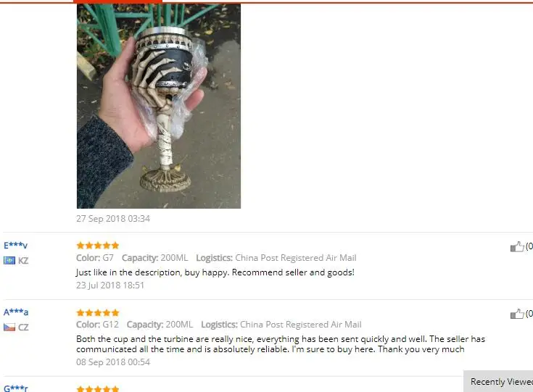The image size is (533, 392).
Task: Open the Recently Viewed panel
Action: pyautogui.click(x=498, y=381)
